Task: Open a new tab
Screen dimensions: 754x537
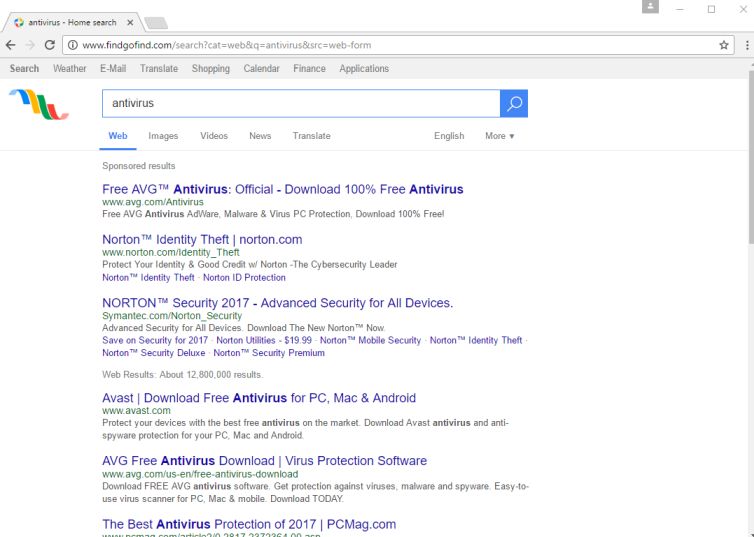Action: (156, 23)
